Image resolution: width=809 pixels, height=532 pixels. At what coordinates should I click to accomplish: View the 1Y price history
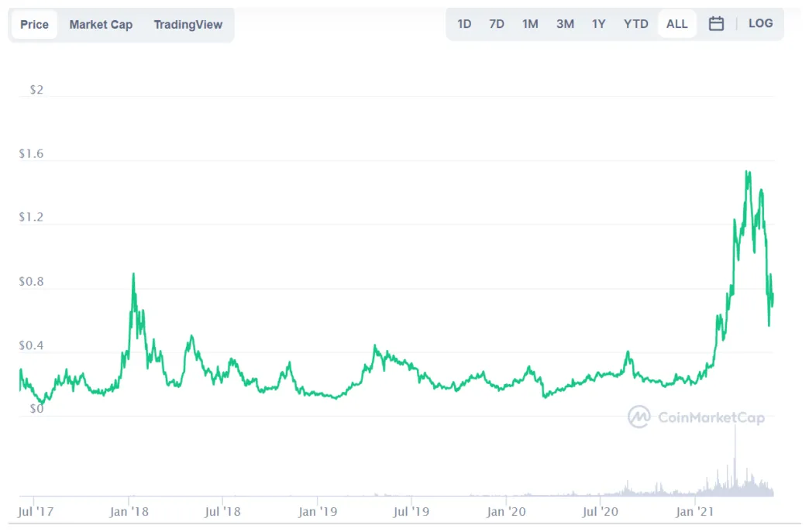pos(598,23)
